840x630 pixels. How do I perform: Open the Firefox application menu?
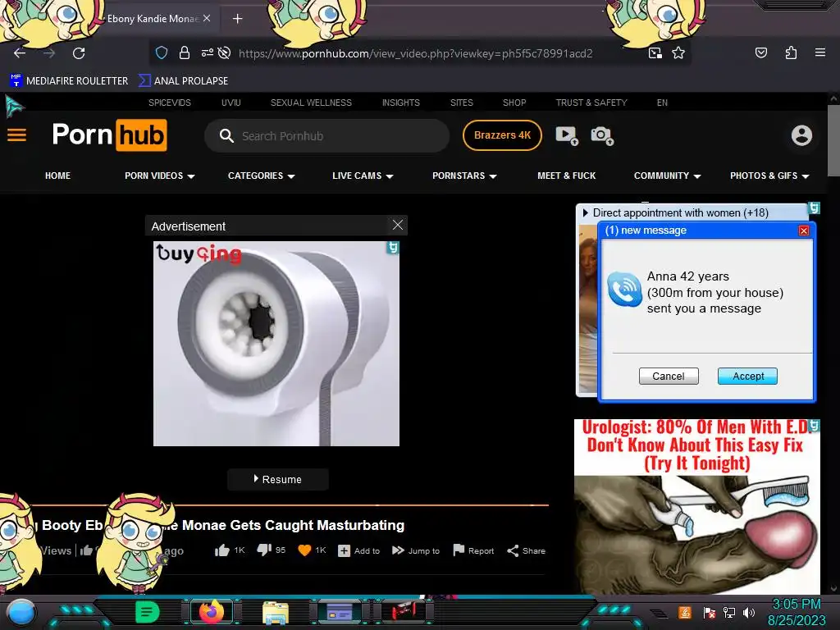click(x=819, y=52)
